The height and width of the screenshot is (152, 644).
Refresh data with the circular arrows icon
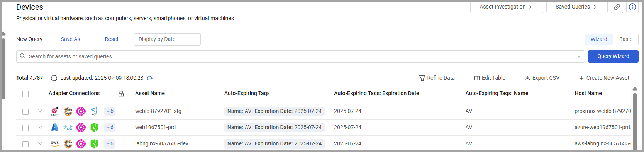[x=149, y=78]
